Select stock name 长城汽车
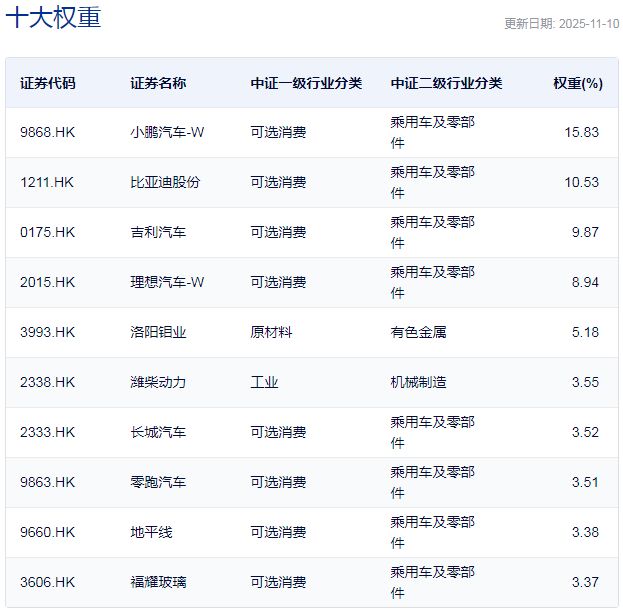 pos(158,433)
